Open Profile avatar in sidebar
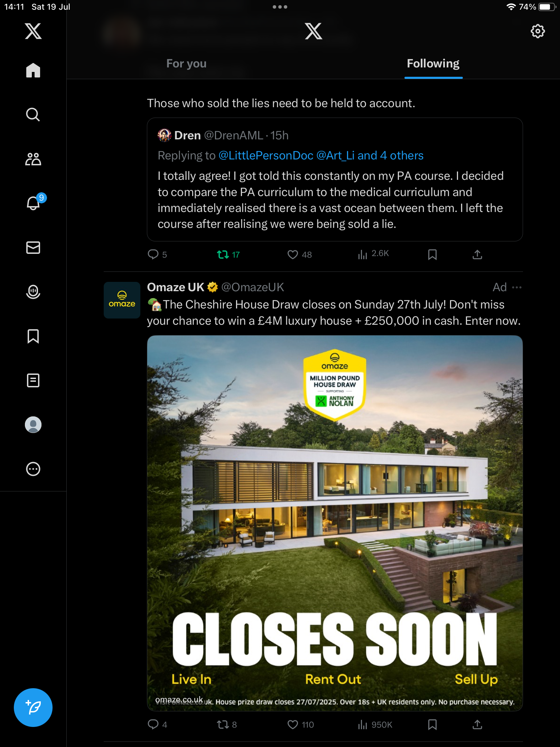Screen dimensions: 560x747 pos(33,425)
